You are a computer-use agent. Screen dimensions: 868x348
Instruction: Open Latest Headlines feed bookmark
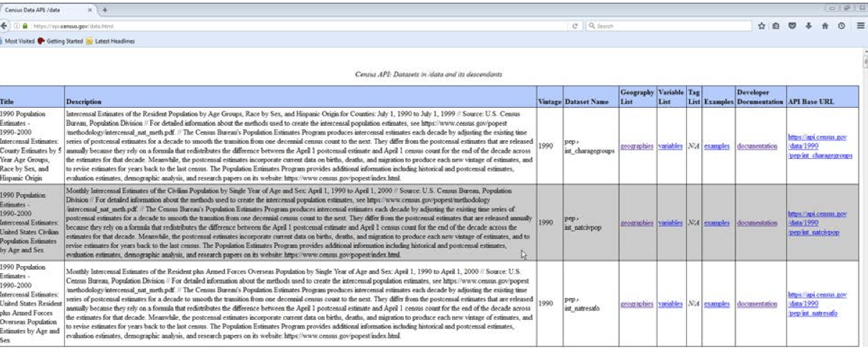pos(110,41)
